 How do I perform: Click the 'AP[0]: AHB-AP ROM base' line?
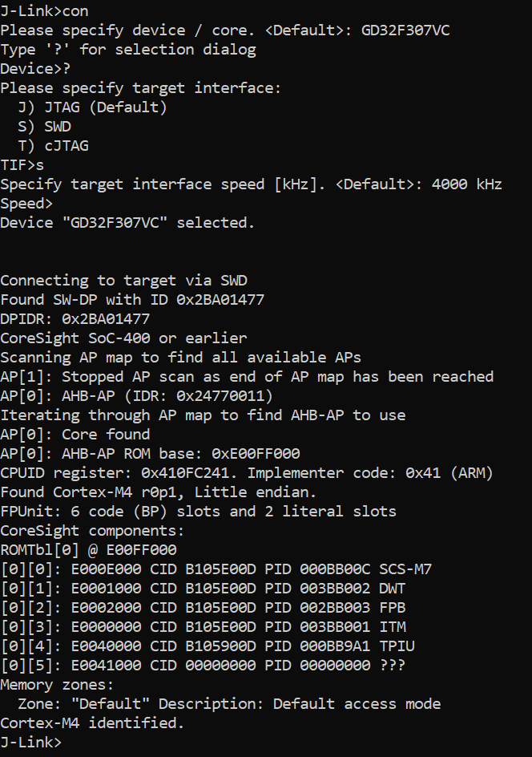click(150, 453)
